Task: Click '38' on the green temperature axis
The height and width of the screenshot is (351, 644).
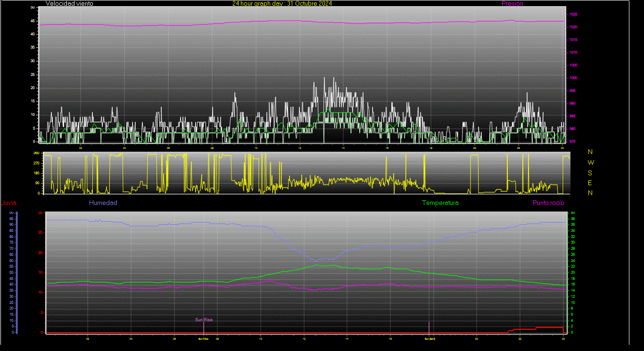Action: point(573,219)
